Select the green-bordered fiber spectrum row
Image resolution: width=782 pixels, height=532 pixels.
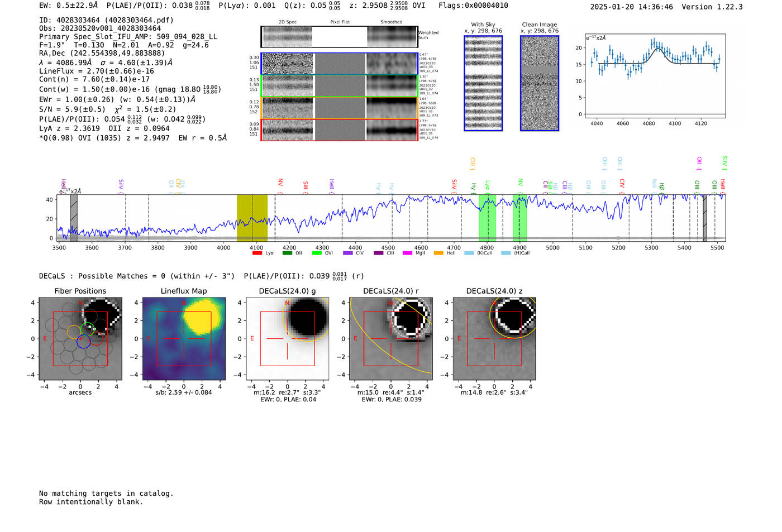pos(339,86)
